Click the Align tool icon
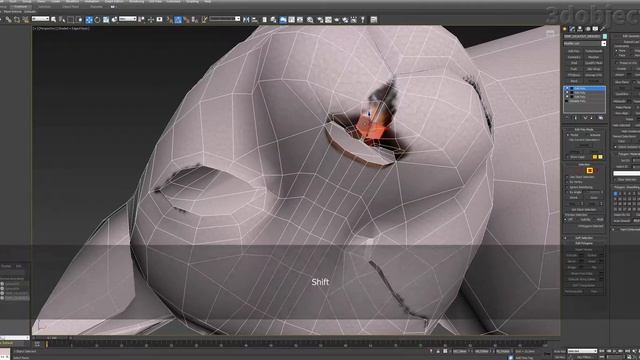This screenshot has width=640, height=360. click(x=255, y=19)
